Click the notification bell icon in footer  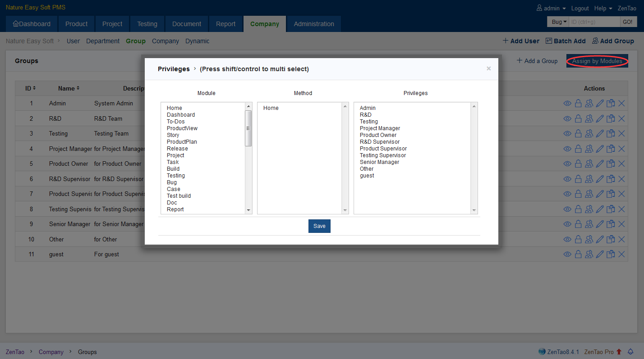click(630, 352)
